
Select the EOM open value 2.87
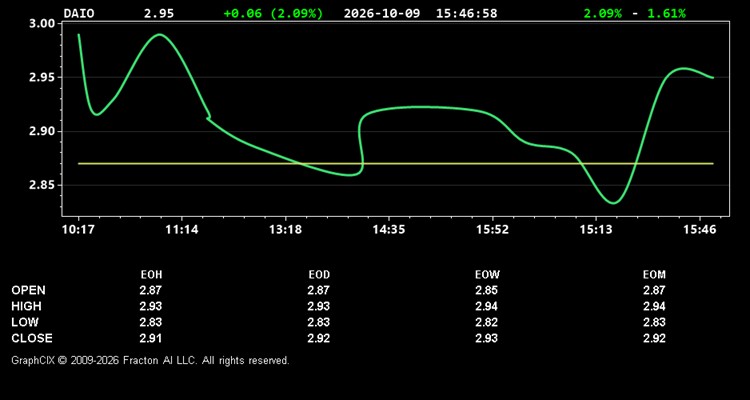click(654, 290)
